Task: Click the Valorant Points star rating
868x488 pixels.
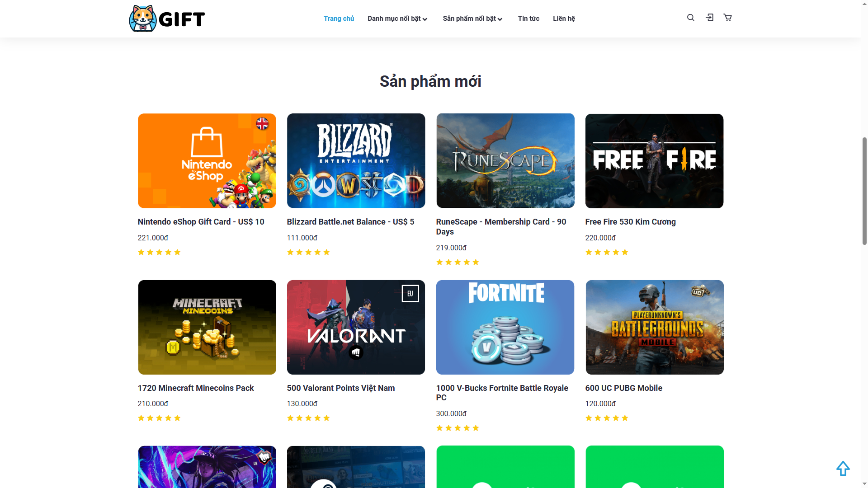Action: pyautogui.click(x=308, y=418)
